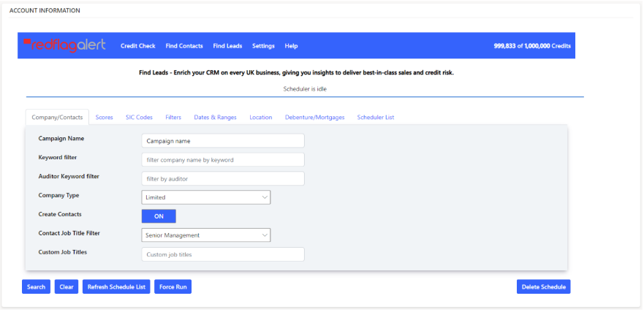Image resolution: width=644 pixels, height=312 pixels.
Task: Open the Dates & Ranges tab
Action: [x=215, y=118]
